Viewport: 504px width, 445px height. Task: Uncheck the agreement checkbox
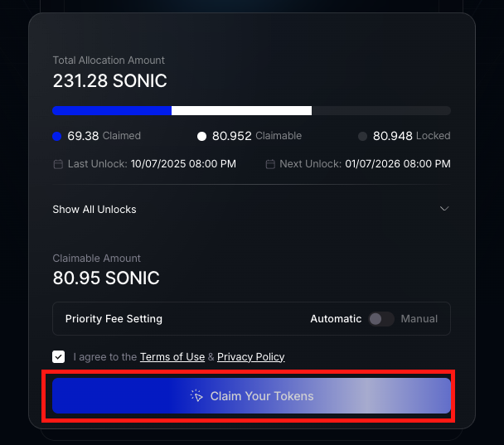[x=59, y=357]
